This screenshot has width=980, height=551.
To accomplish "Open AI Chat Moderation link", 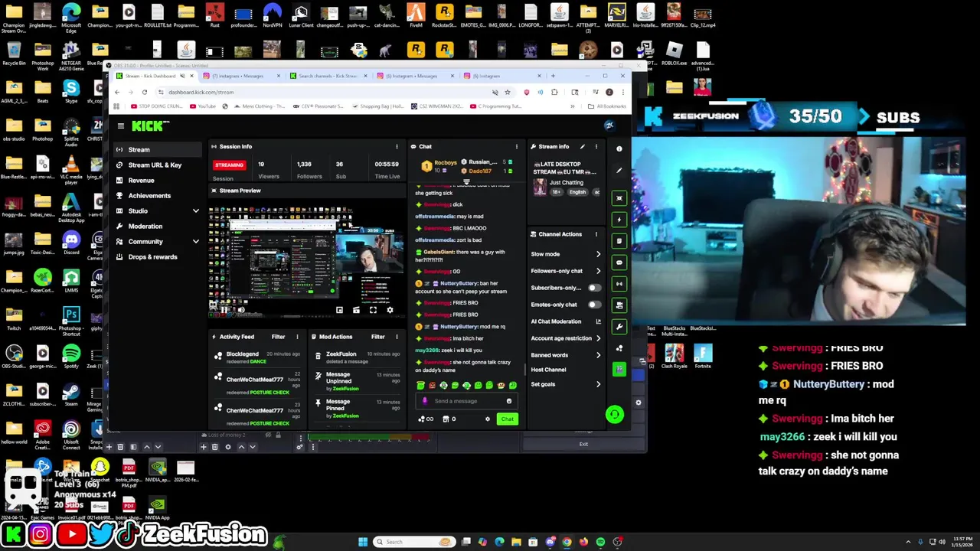I will point(566,321).
